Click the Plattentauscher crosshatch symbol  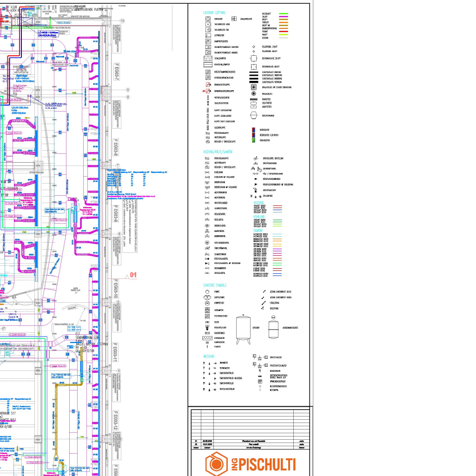208,316
